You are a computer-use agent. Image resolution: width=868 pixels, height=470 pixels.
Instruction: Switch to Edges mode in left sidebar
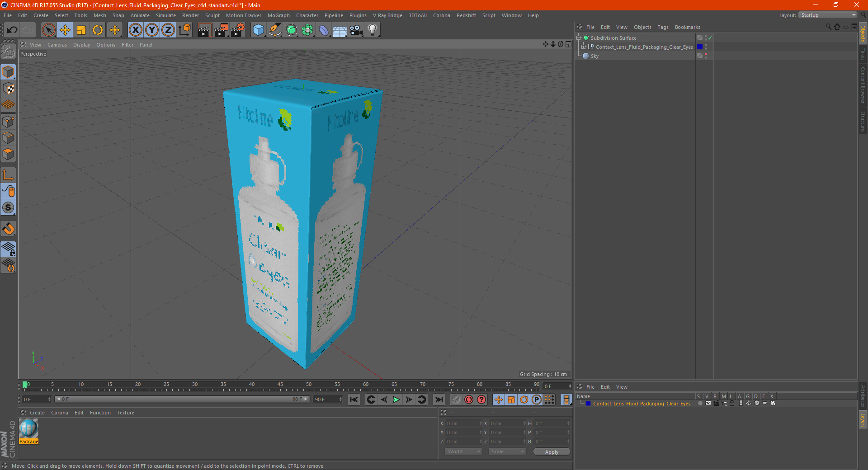[x=8, y=138]
